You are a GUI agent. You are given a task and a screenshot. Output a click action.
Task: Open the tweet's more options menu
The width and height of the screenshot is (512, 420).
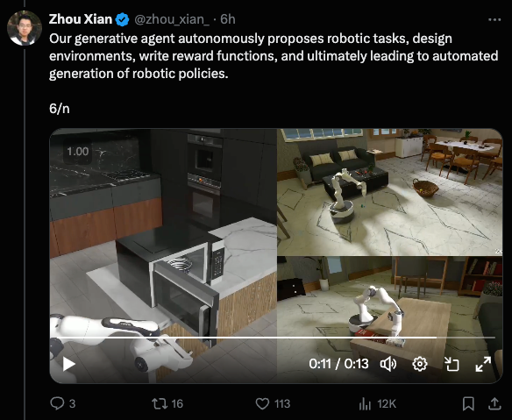point(494,20)
